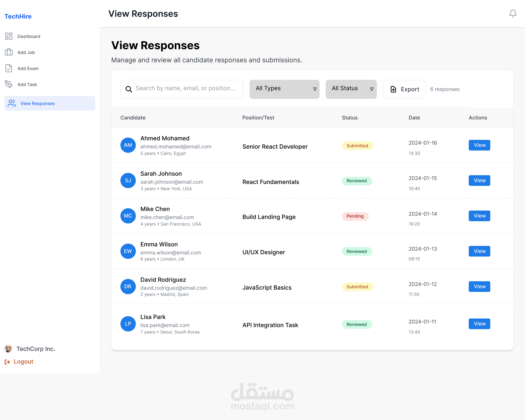
Task: Click the All Types dropdown arrow
Action: tap(315, 89)
